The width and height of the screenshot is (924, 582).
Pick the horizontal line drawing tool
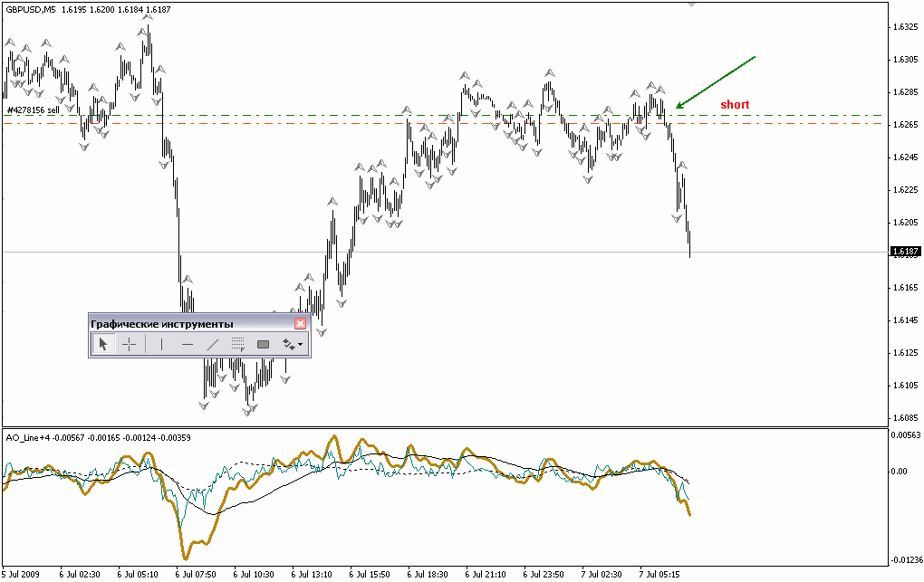tap(187, 344)
